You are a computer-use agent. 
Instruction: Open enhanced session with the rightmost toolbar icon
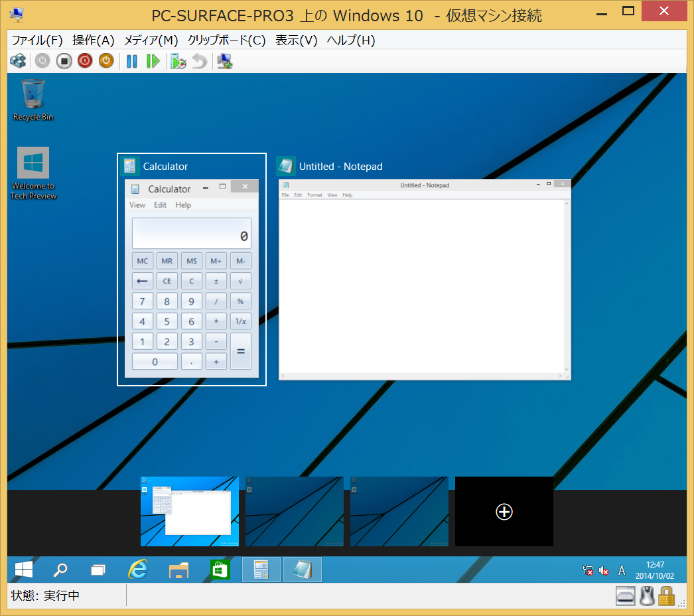point(224,60)
